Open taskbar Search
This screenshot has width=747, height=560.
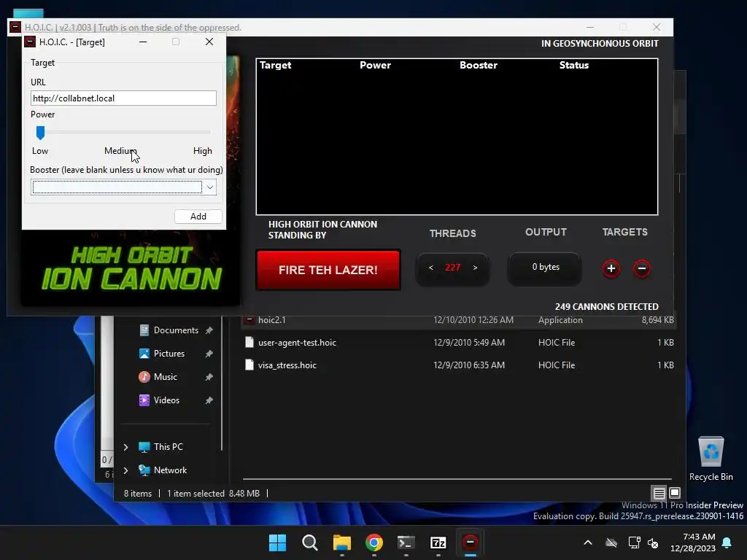309,542
